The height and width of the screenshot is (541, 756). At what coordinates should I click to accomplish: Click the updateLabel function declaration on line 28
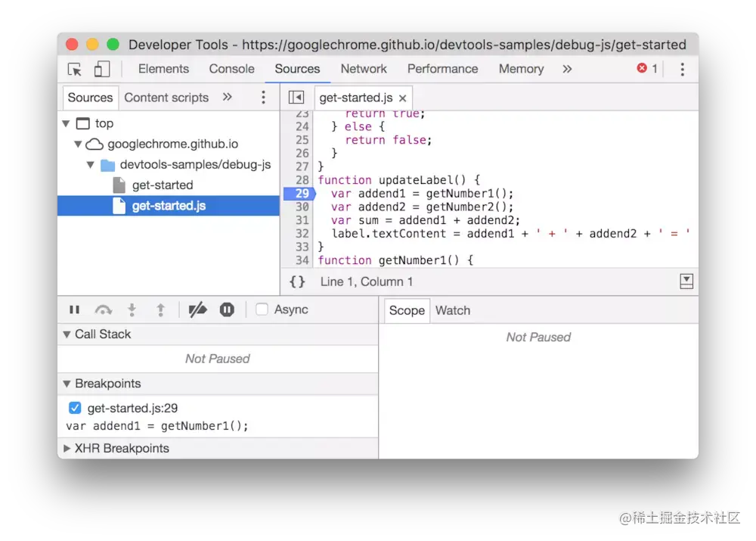click(398, 180)
